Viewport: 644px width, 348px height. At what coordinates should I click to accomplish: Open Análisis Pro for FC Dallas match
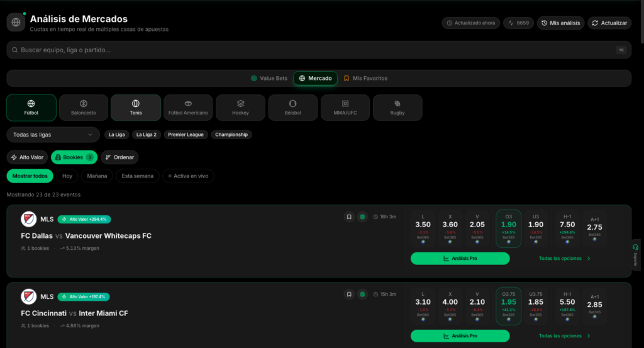[460, 259]
